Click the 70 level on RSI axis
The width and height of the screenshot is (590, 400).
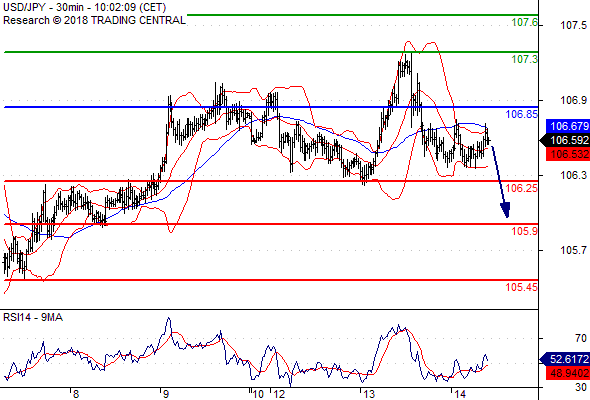581,338
